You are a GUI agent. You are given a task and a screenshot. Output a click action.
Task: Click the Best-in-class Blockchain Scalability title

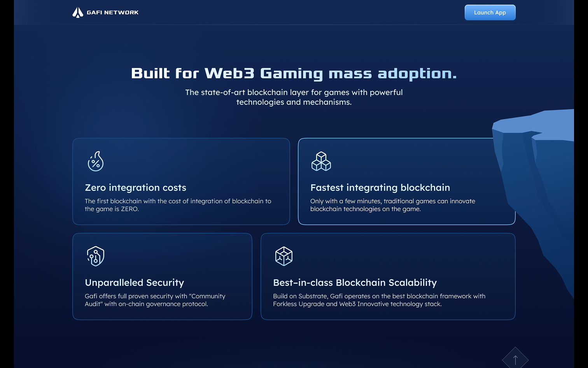[355, 282]
